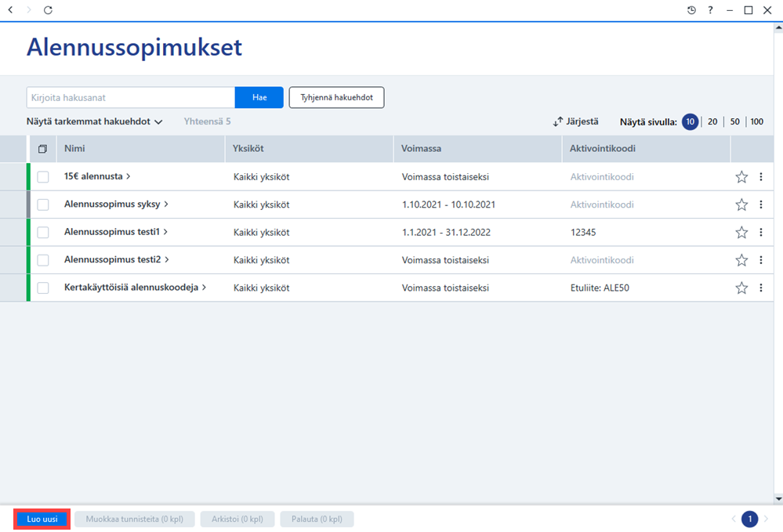Click the reload page icon

pyautogui.click(x=48, y=10)
